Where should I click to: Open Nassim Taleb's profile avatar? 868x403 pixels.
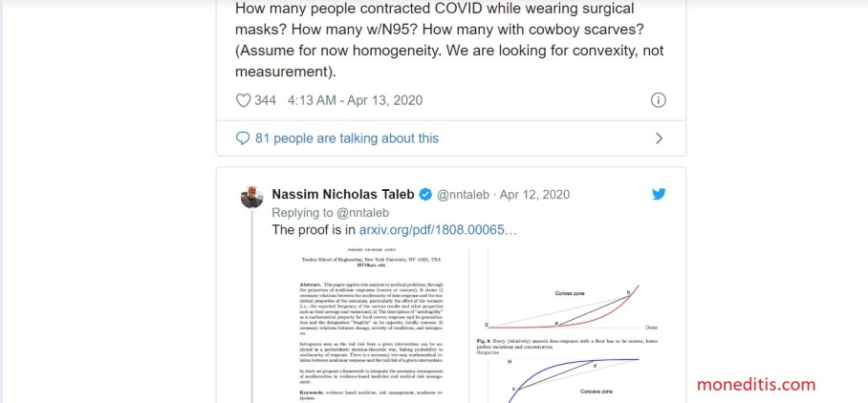pyautogui.click(x=249, y=197)
